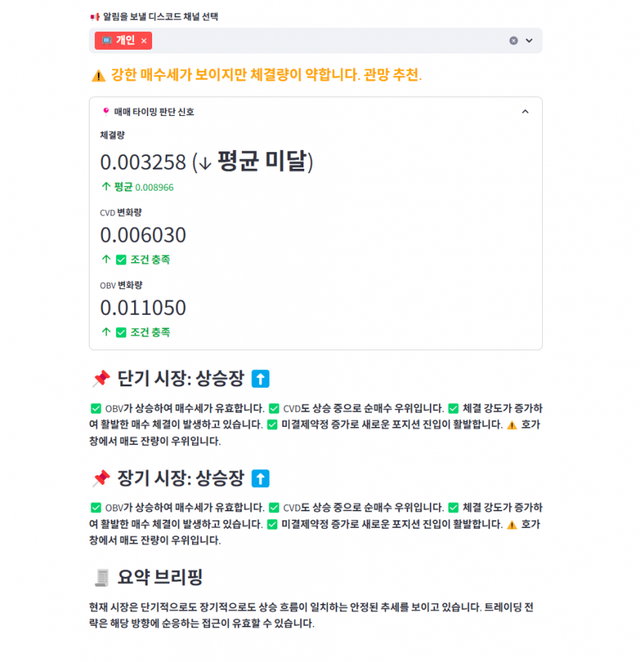Screen dimensions: 640x662
Task: Click the 체결량 value 0.003258
Action: tap(143, 162)
